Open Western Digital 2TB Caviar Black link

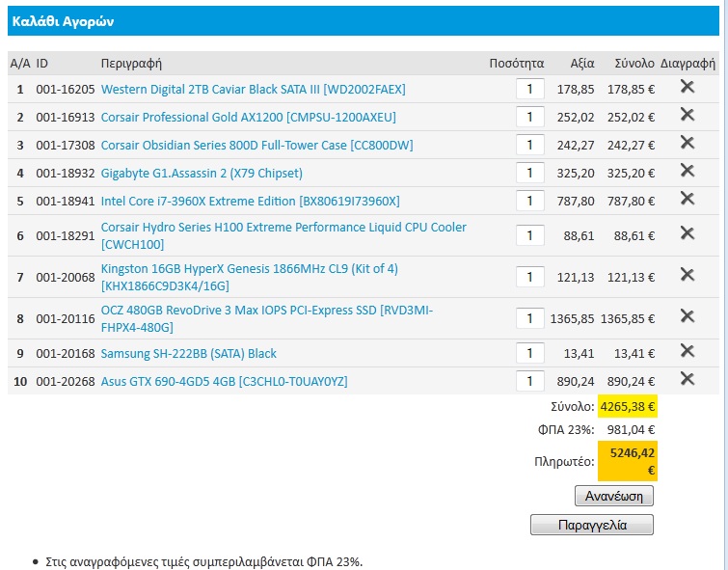point(253,89)
